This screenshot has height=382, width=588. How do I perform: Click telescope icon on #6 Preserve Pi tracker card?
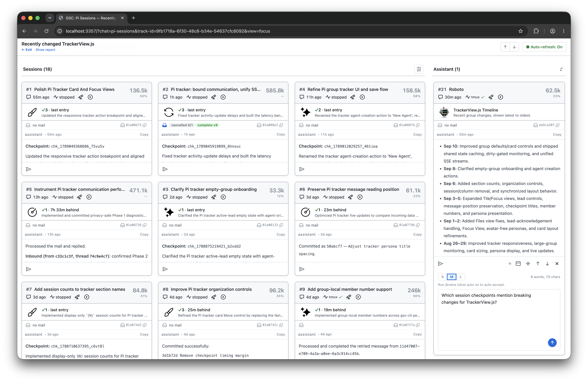click(x=350, y=197)
